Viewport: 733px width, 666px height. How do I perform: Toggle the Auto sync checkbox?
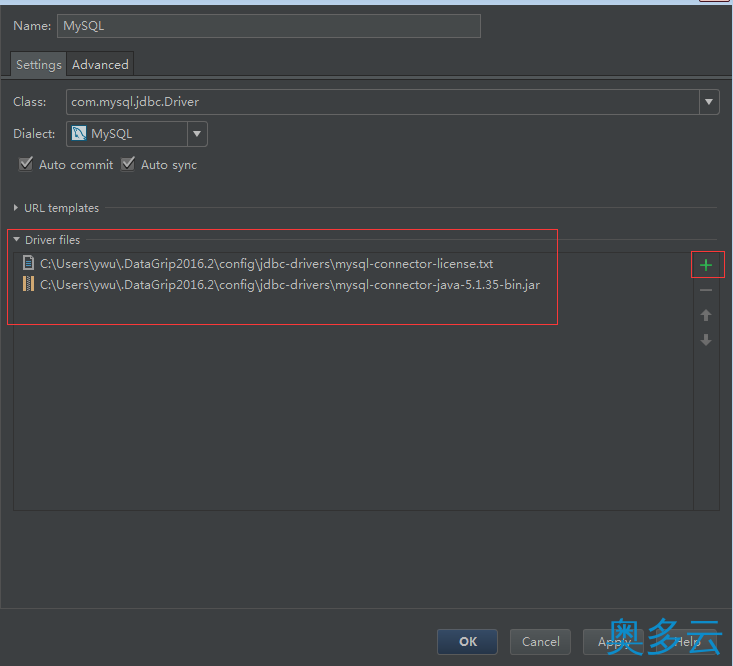pyautogui.click(x=128, y=164)
